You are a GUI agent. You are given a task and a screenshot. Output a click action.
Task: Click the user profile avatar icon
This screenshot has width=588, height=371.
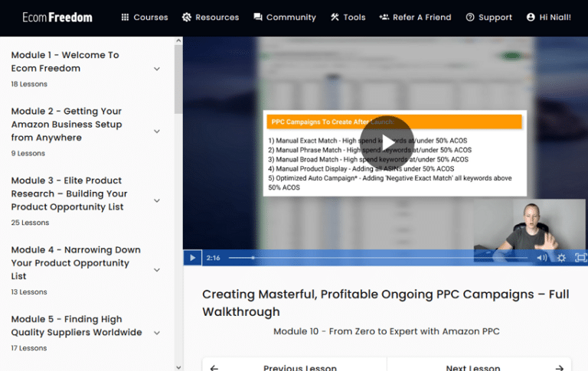click(531, 18)
